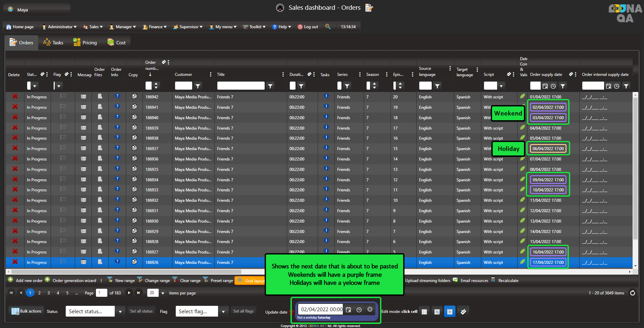
Task: Delete order 186942 with red X
Action: (15, 96)
